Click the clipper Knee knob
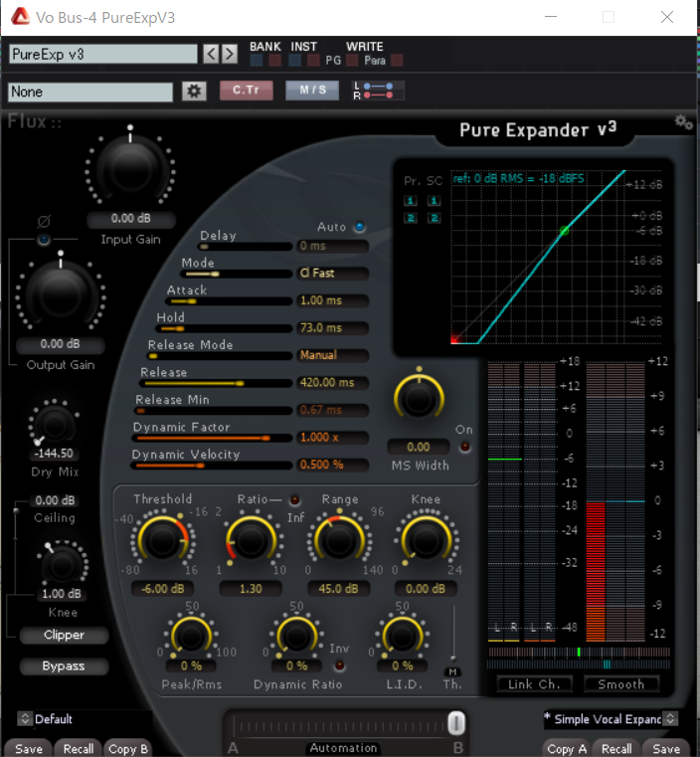Screen dimensions: 700x757 tap(63, 565)
